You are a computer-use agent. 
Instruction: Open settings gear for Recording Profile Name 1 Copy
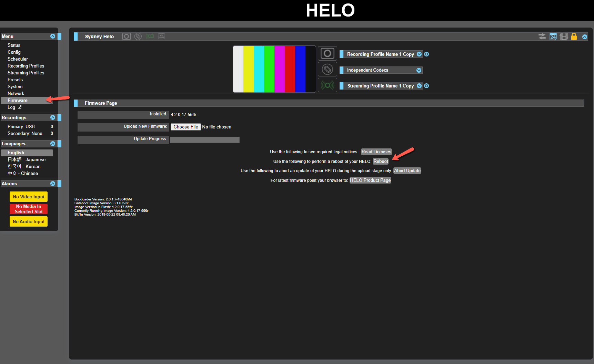pos(426,54)
